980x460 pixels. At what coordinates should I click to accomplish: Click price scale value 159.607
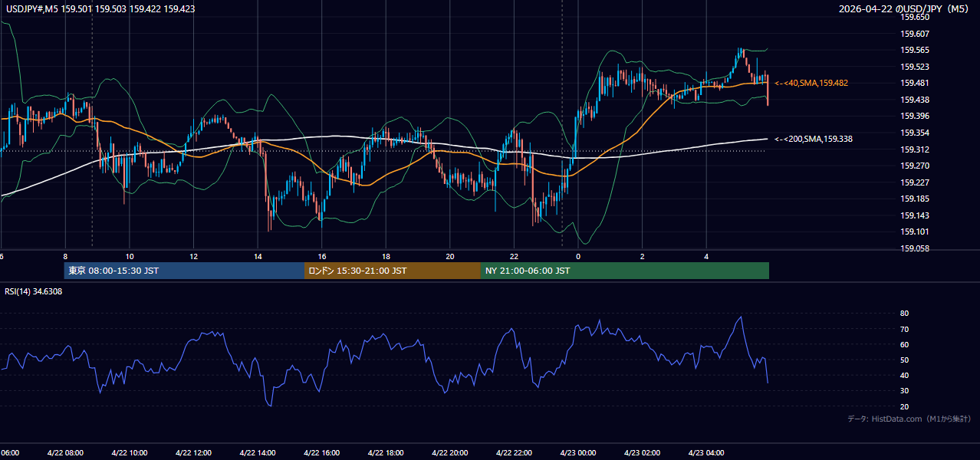click(915, 34)
